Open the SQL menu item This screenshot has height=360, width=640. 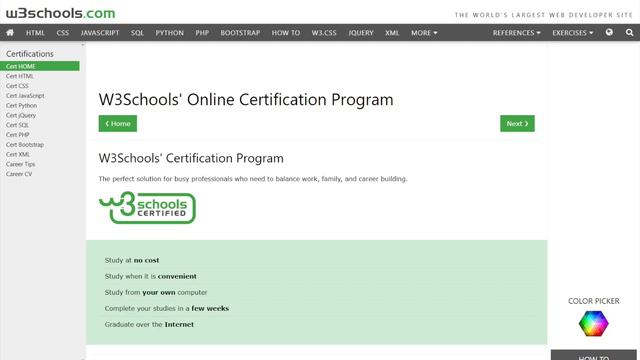point(137,33)
